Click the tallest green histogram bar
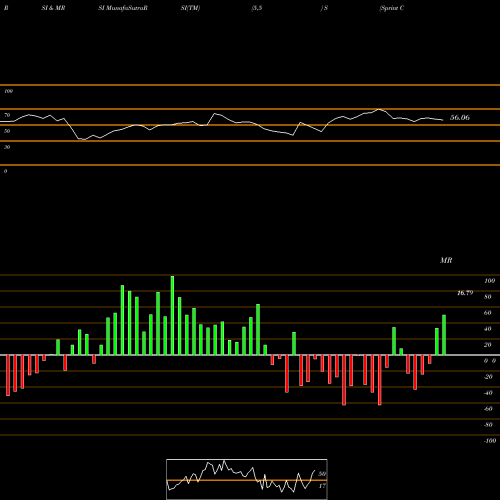Viewport: 500px width, 500px height. [x=172, y=315]
